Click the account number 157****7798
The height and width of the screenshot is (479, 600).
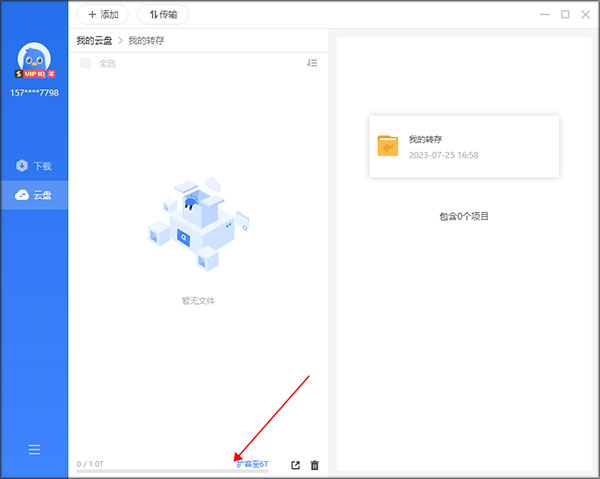coord(34,93)
